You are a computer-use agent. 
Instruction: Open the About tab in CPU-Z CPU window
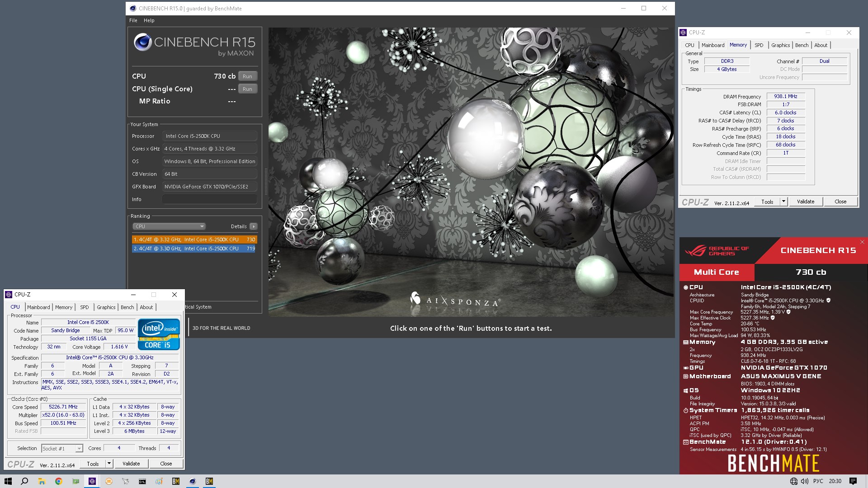coord(146,307)
